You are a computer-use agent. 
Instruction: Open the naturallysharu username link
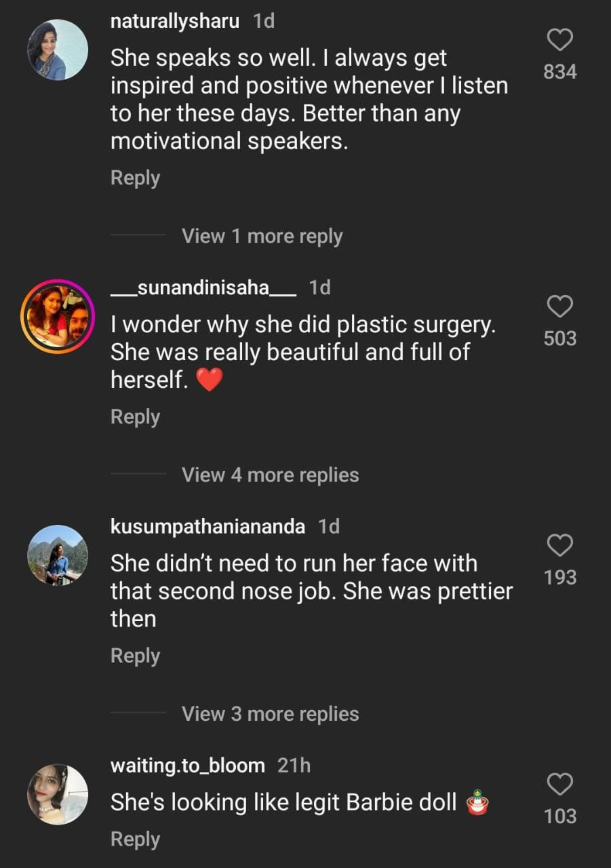175,21
